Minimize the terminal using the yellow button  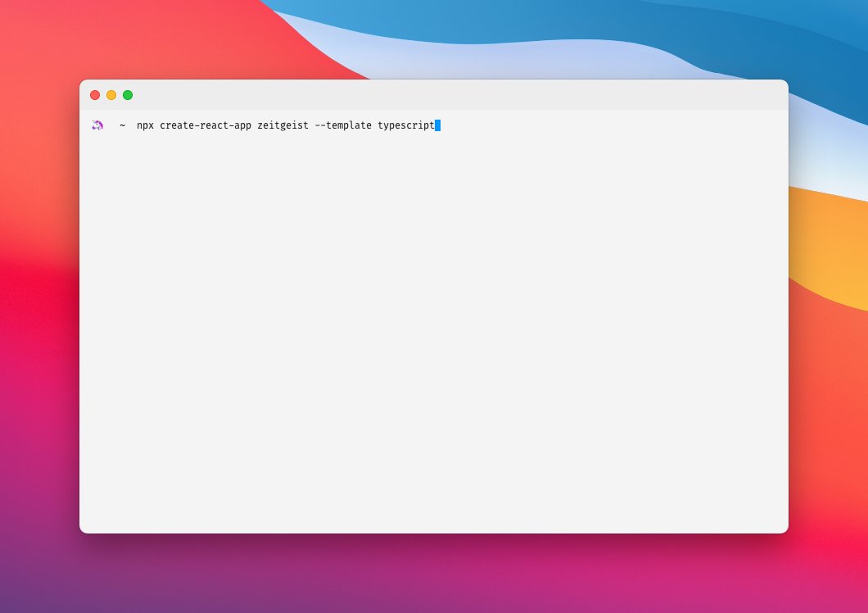(x=111, y=95)
